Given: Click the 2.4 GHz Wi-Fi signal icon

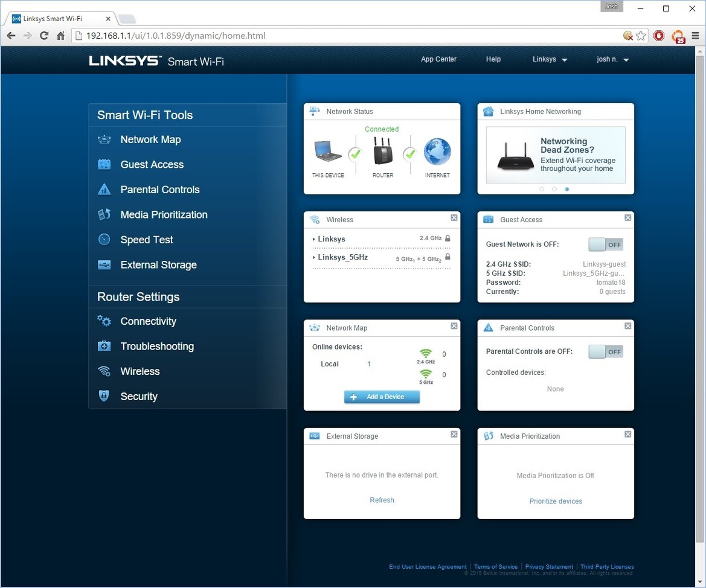Looking at the screenshot, I should tap(426, 353).
